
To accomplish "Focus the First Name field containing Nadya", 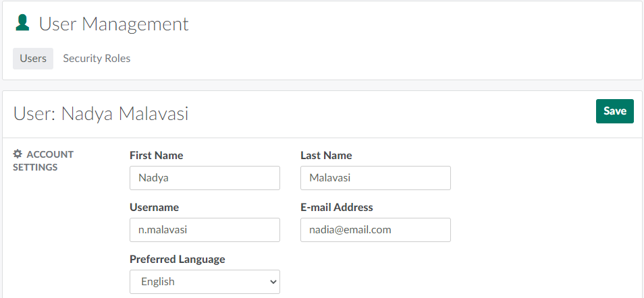I will point(205,178).
